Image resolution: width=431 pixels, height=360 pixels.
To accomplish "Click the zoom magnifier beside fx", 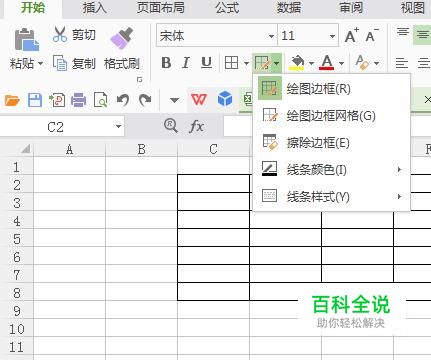I will 171,126.
